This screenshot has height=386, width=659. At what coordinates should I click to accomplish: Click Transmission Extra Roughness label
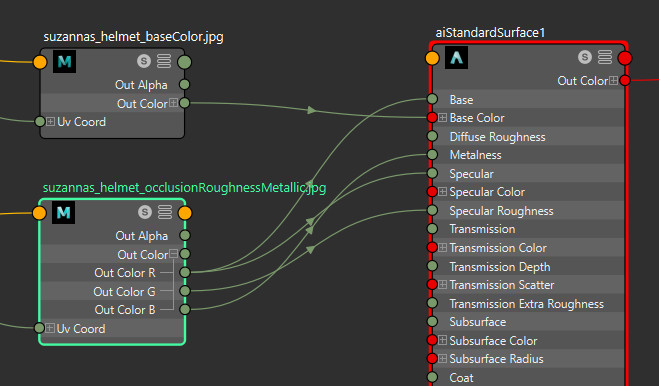[x=527, y=304]
